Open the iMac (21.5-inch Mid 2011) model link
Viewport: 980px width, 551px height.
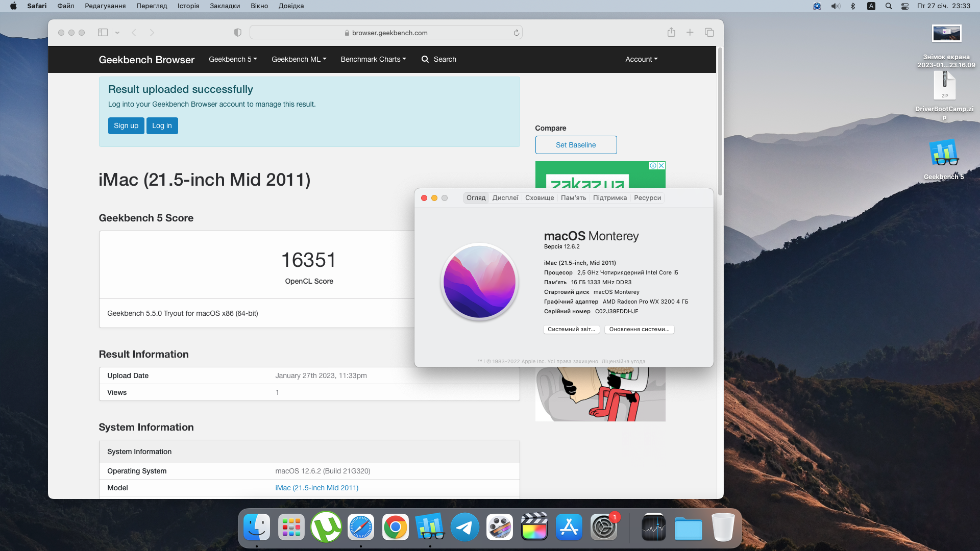pyautogui.click(x=316, y=488)
